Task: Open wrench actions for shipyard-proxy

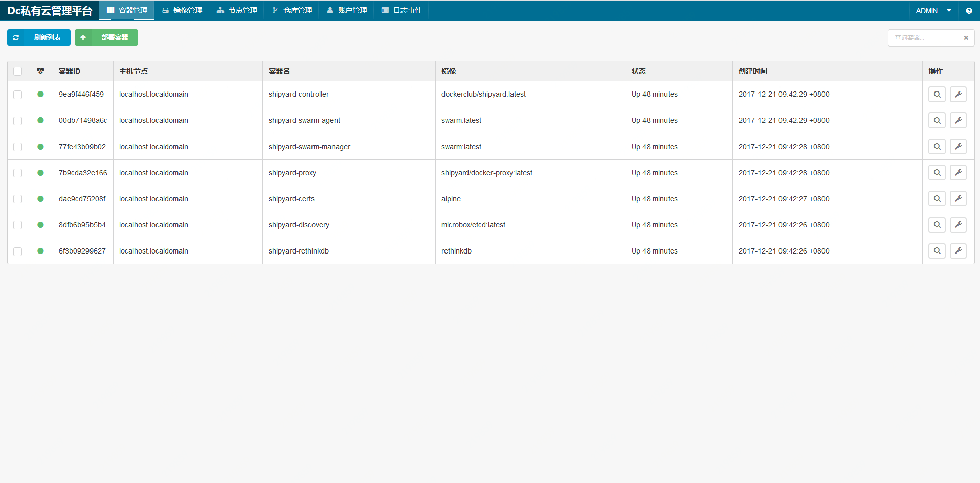Action: click(x=958, y=173)
